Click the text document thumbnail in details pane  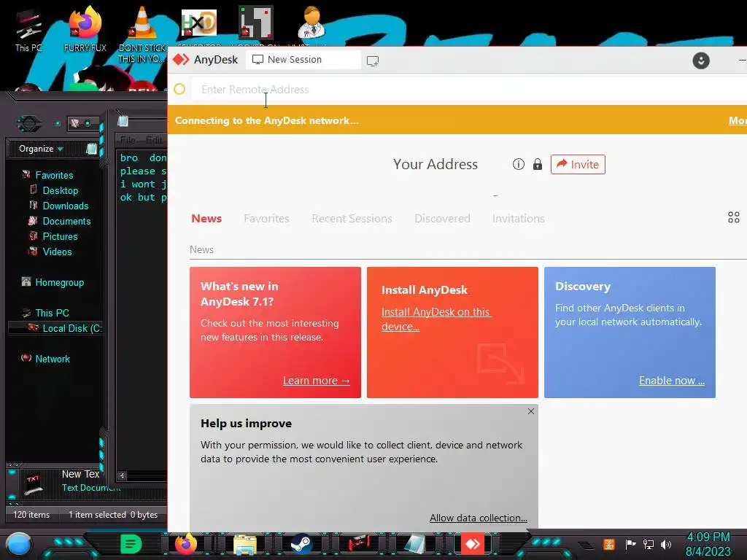[x=34, y=485]
